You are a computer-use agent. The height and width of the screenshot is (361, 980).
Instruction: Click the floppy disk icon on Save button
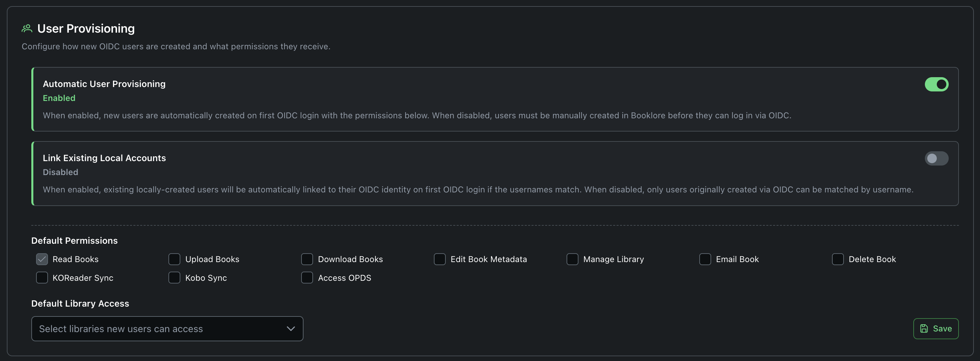924,328
